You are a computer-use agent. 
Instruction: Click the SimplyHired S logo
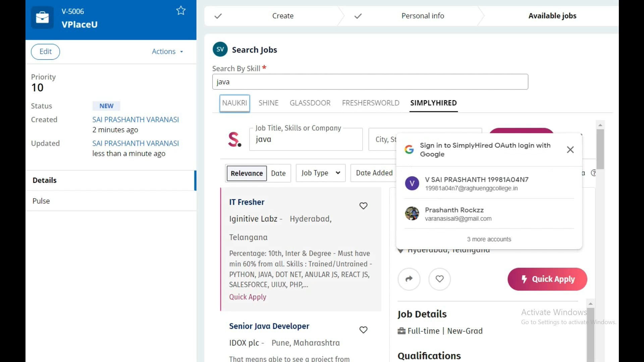[234, 139]
